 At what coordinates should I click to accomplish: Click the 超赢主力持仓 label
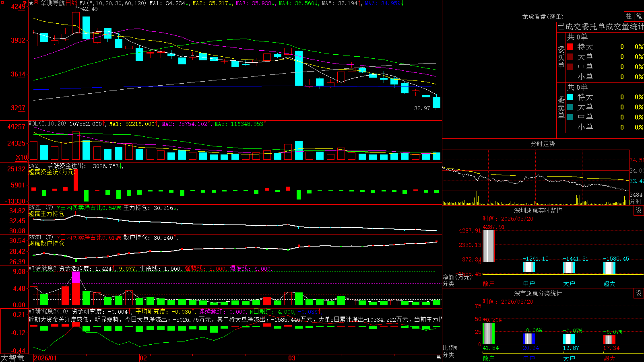click(x=46, y=214)
